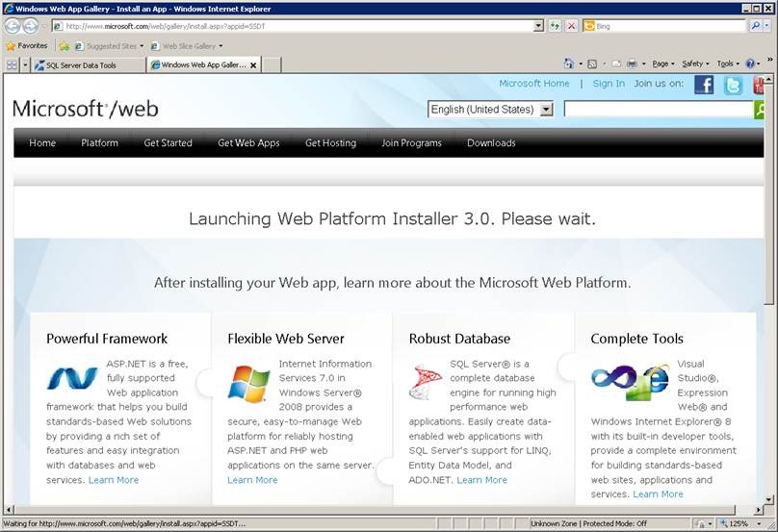Click the Home house icon in command bar
The image size is (778, 532).
569,63
